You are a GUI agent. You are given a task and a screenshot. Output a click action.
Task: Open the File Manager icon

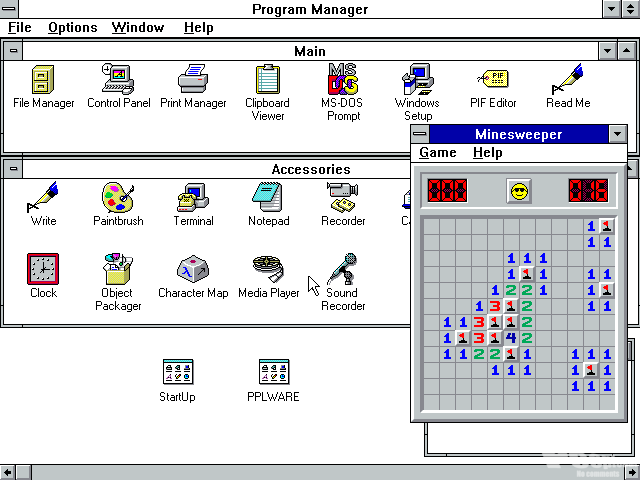43,80
